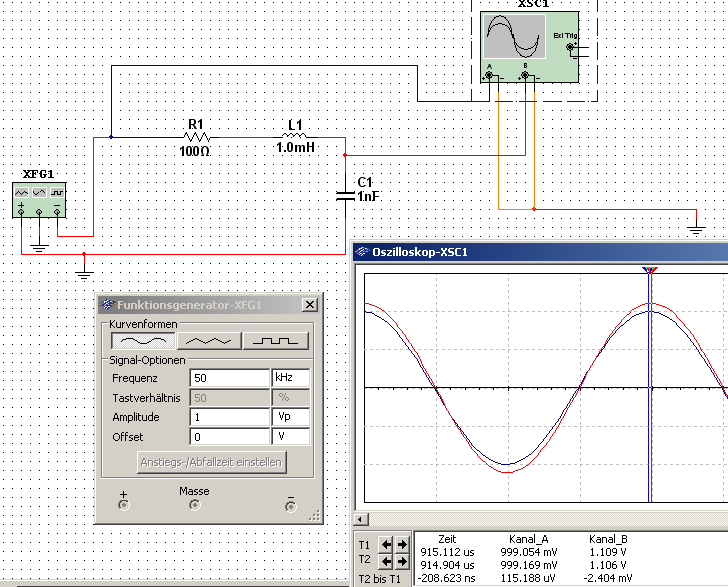Select the triangle wave waveform button

[x=209, y=341]
